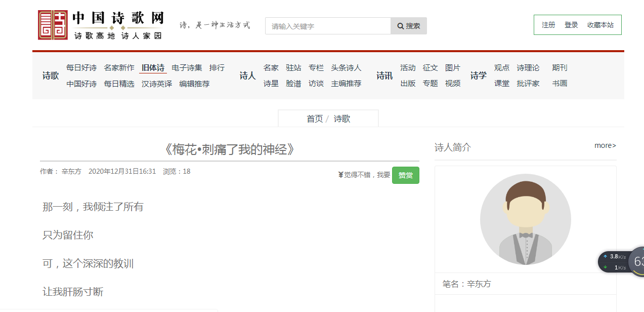Open the 登录 login link
Screen dimensions: 644x312
[571, 25]
